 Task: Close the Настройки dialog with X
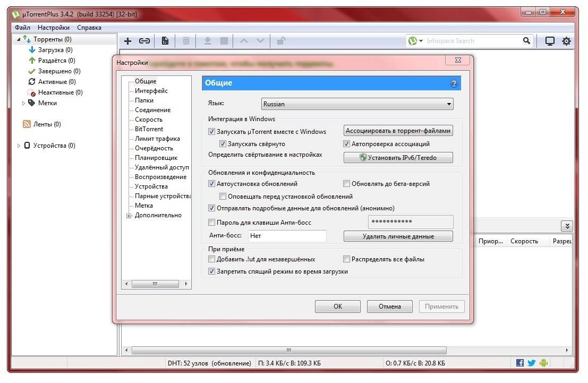pos(458,60)
